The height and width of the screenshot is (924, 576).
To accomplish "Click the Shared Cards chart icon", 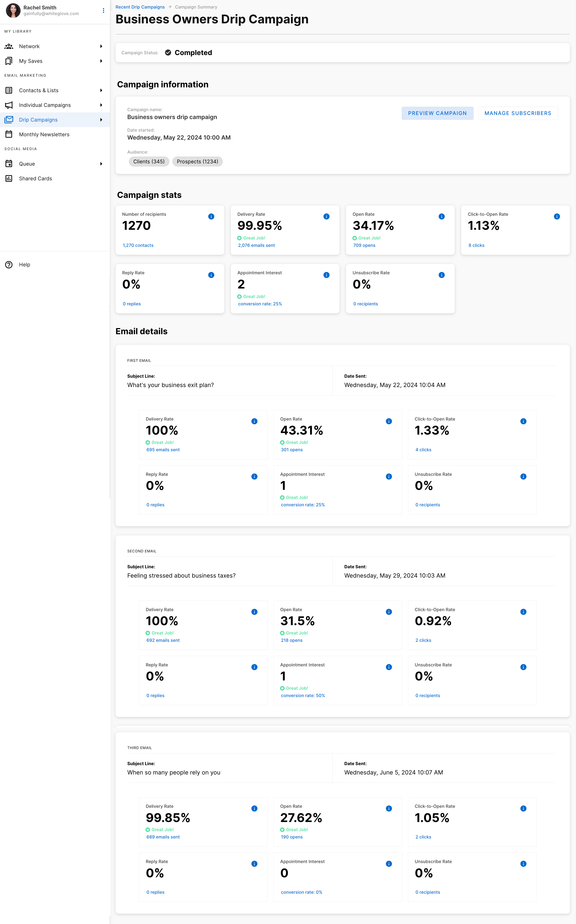I will 9,179.
